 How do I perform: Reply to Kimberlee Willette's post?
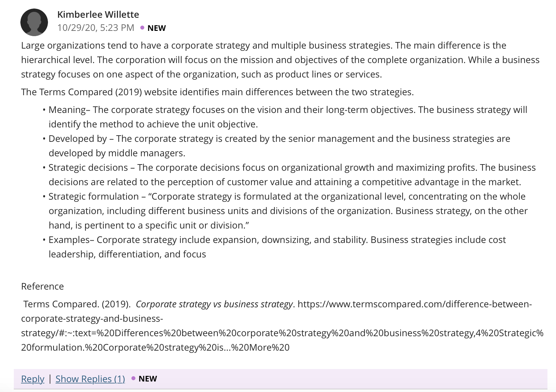click(33, 379)
